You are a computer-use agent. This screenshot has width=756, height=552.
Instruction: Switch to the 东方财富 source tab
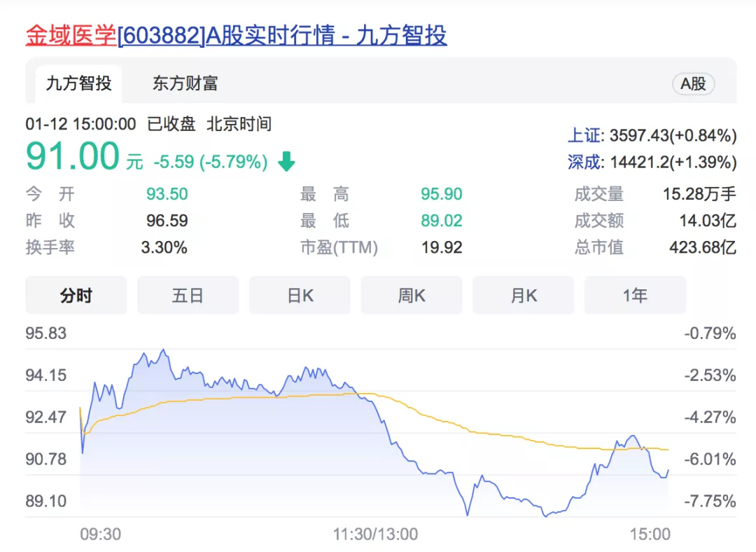[185, 84]
